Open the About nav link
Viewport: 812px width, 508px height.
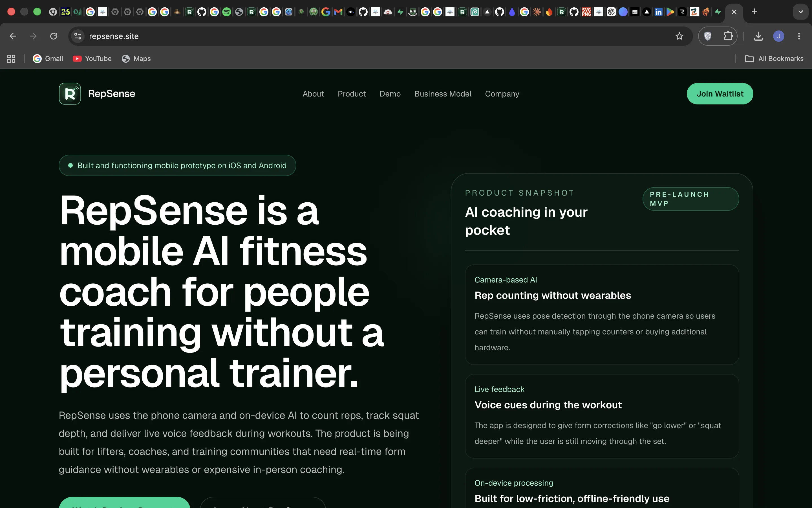[313, 94]
